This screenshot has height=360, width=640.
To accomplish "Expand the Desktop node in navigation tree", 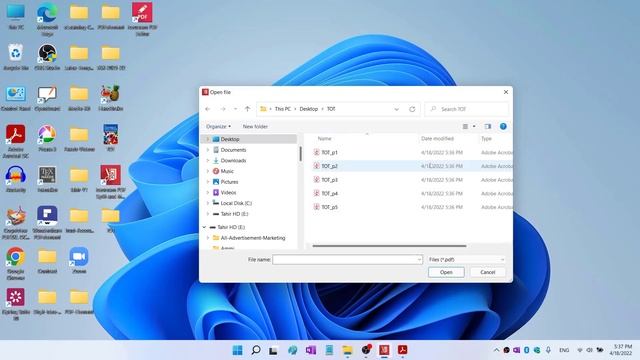I will click(207, 139).
